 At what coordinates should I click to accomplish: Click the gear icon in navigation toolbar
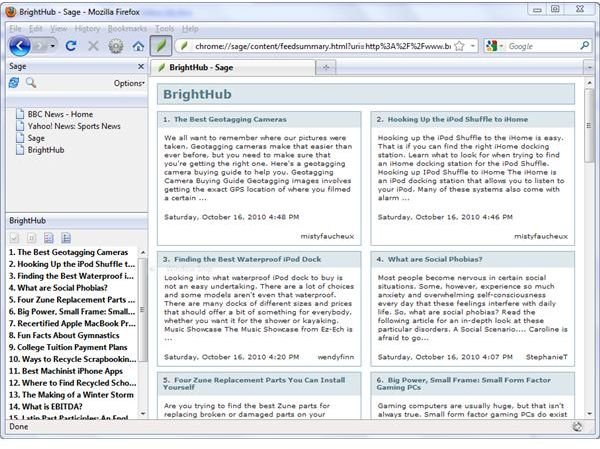coord(116,46)
